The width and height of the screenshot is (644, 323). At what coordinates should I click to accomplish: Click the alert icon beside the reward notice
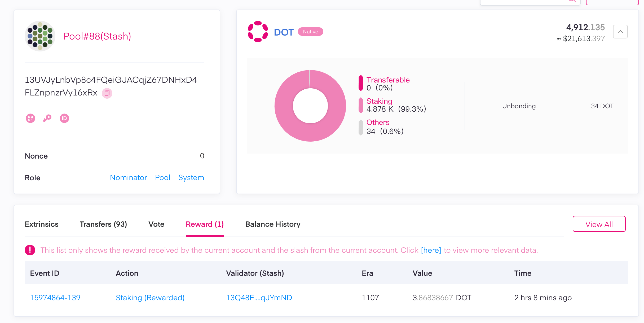tap(30, 250)
